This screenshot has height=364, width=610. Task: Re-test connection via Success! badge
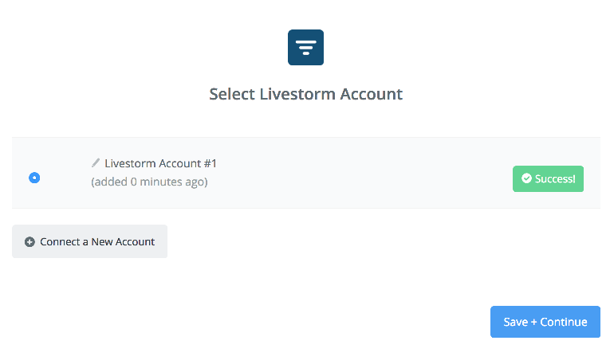[548, 178]
